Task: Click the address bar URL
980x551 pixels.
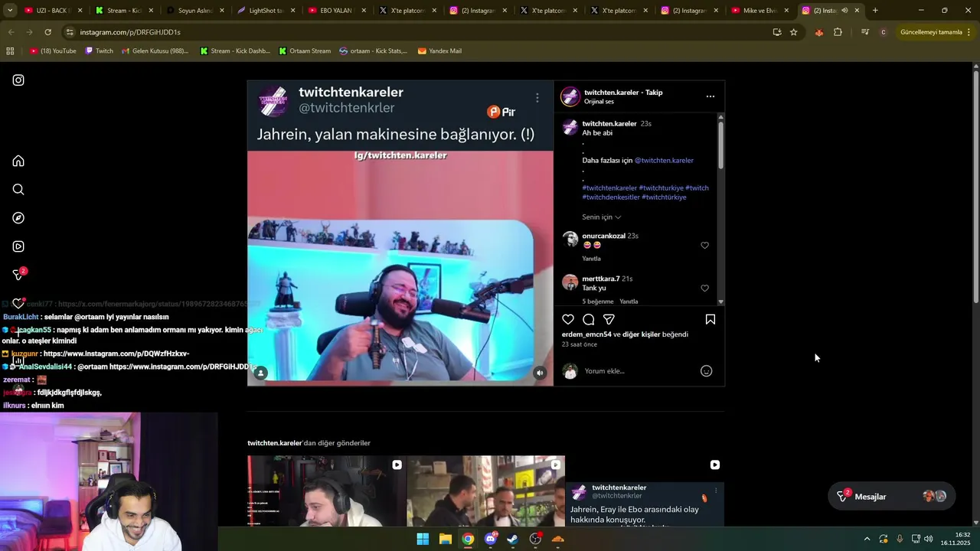Action: point(130,32)
